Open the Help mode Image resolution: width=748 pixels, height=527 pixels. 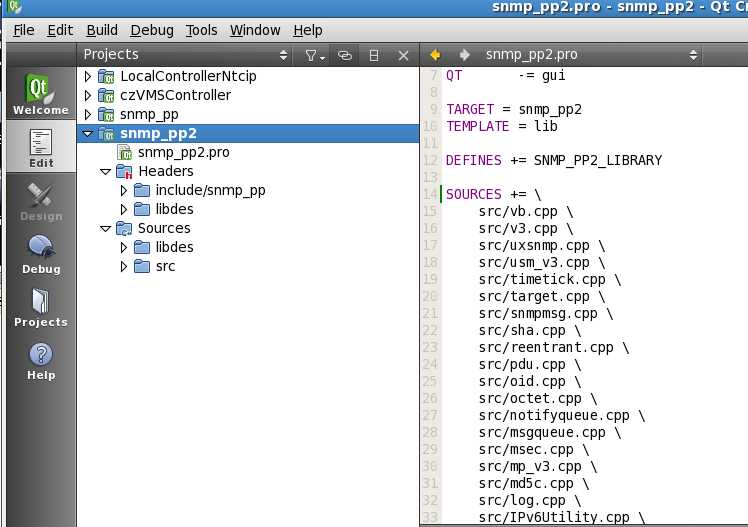point(41,360)
